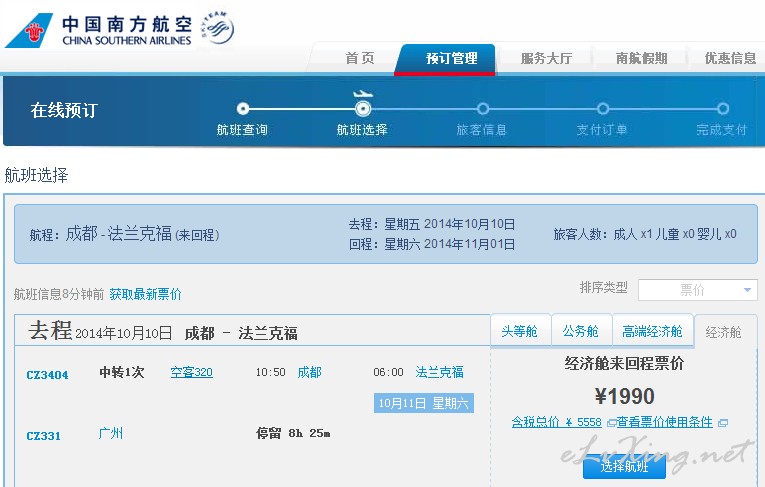Click the China Southern Airlines logo
The image size is (765, 487).
pos(99,30)
